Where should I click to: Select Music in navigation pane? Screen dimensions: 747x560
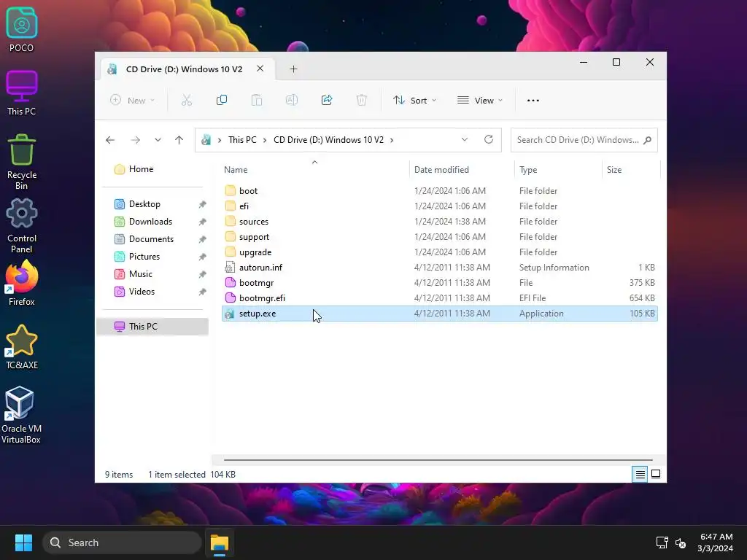click(152, 274)
